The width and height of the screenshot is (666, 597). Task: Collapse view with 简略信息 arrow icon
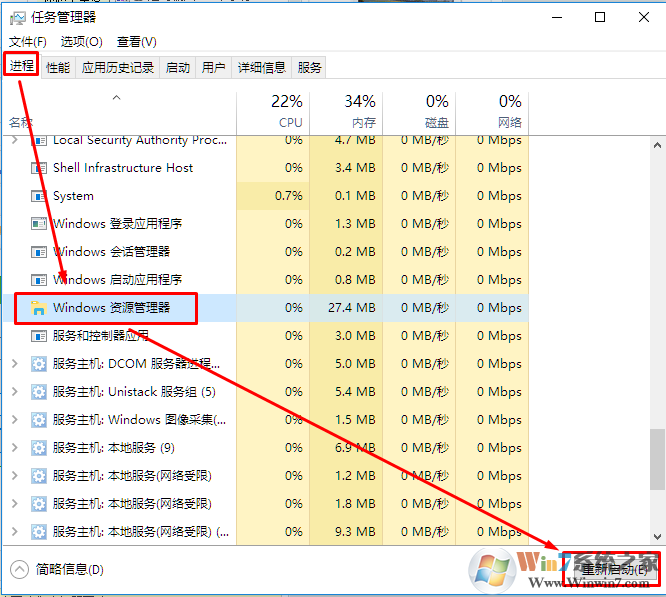point(20,569)
